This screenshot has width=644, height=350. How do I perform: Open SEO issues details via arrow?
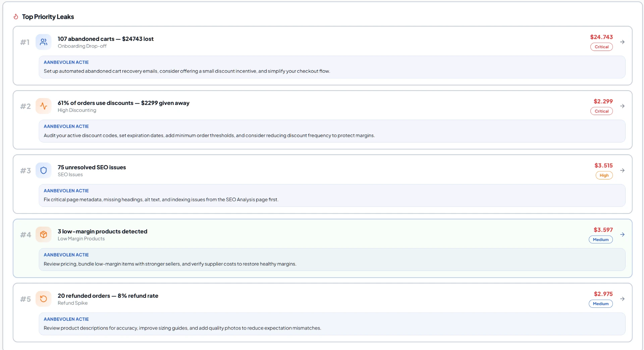click(622, 170)
